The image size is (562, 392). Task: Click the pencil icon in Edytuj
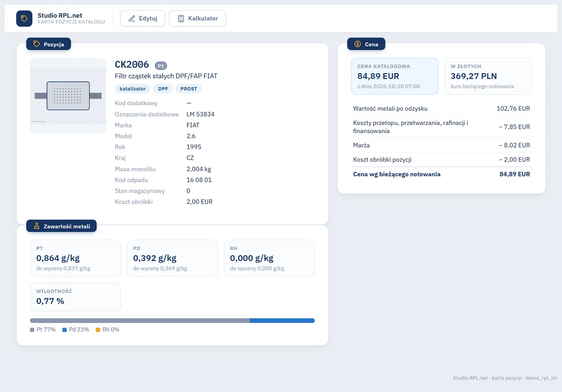click(x=132, y=18)
